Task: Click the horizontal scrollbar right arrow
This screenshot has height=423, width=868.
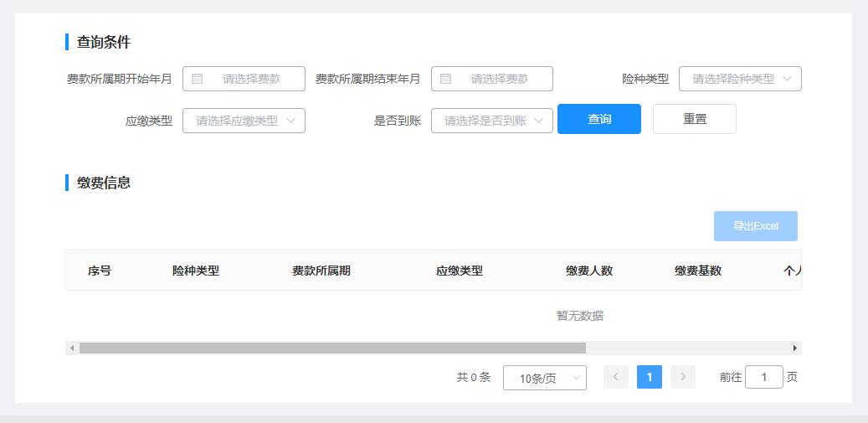Action: [x=795, y=348]
